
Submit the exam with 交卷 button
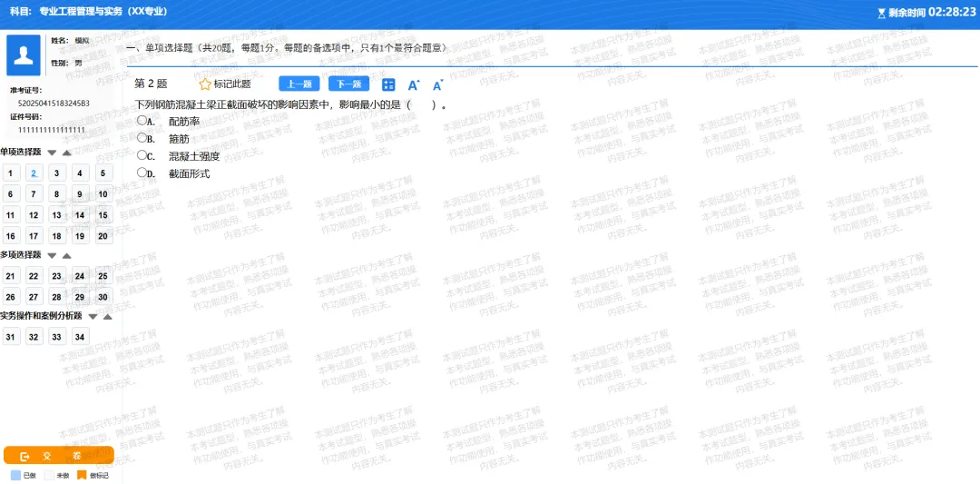59,455
